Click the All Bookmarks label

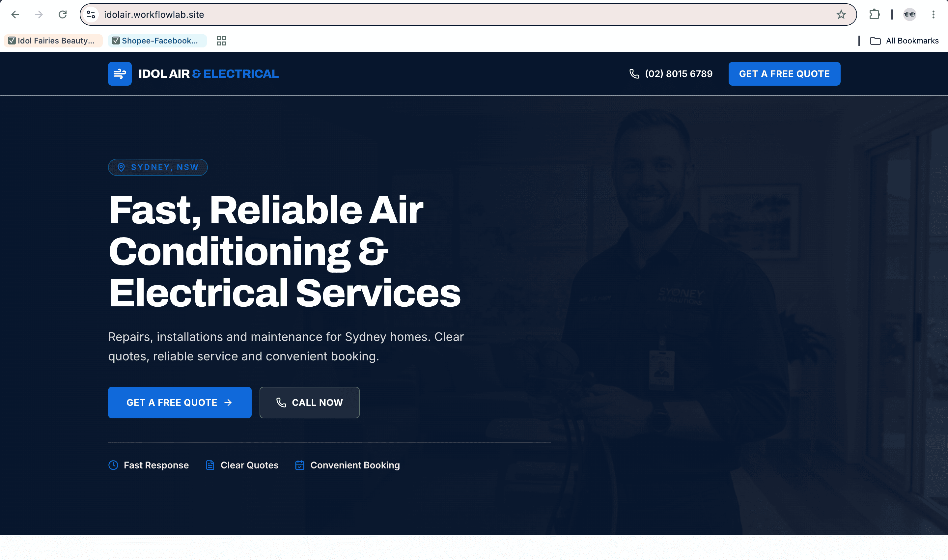[912, 41]
